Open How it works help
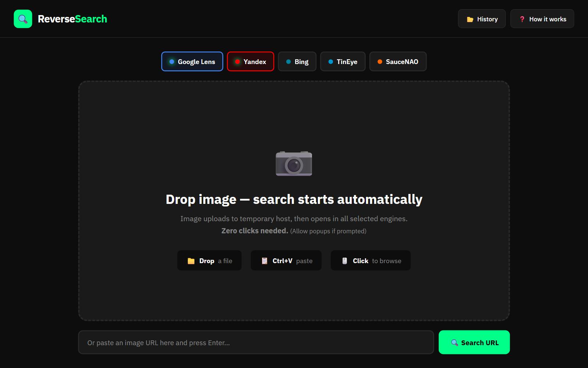The image size is (588, 368). pyautogui.click(x=542, y=19)
